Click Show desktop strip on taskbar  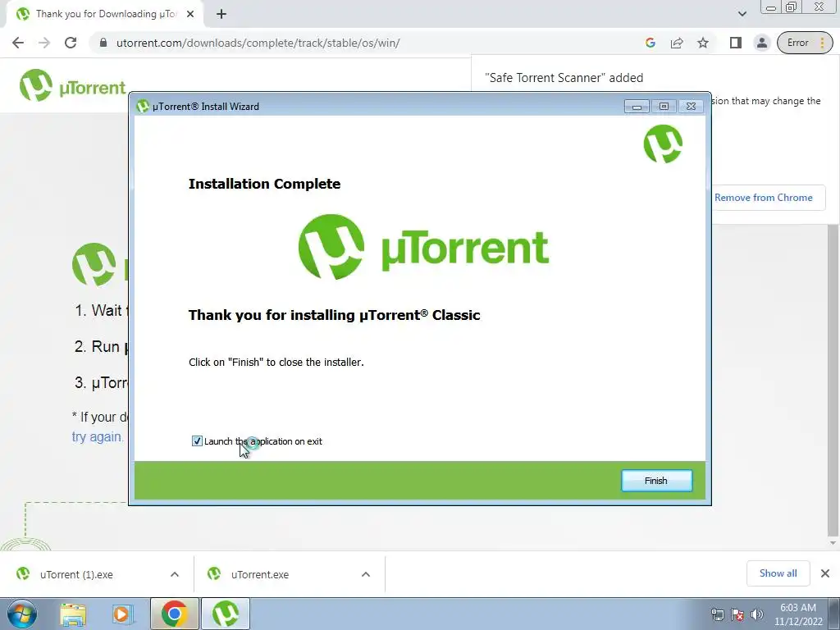[x=834, y=614]
